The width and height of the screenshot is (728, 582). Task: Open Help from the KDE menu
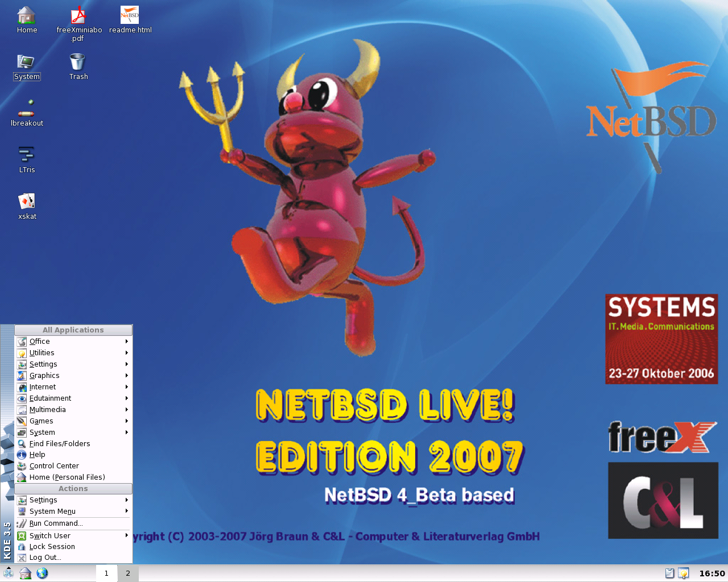pos(73,455)
